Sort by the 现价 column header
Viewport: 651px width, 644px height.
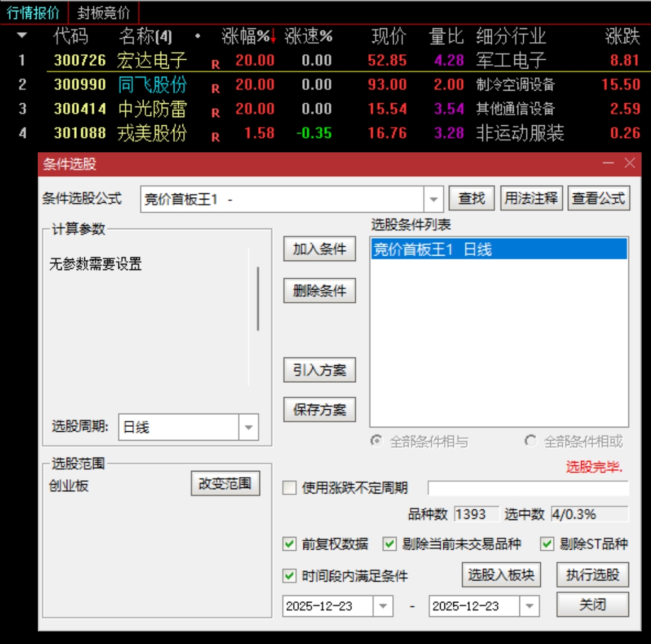(388, 36)
